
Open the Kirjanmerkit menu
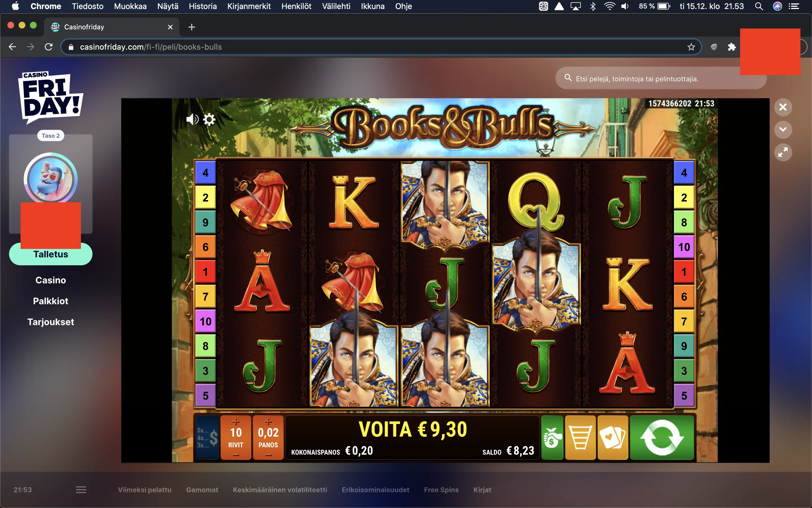pyautogui.click(x=249, y=6)
